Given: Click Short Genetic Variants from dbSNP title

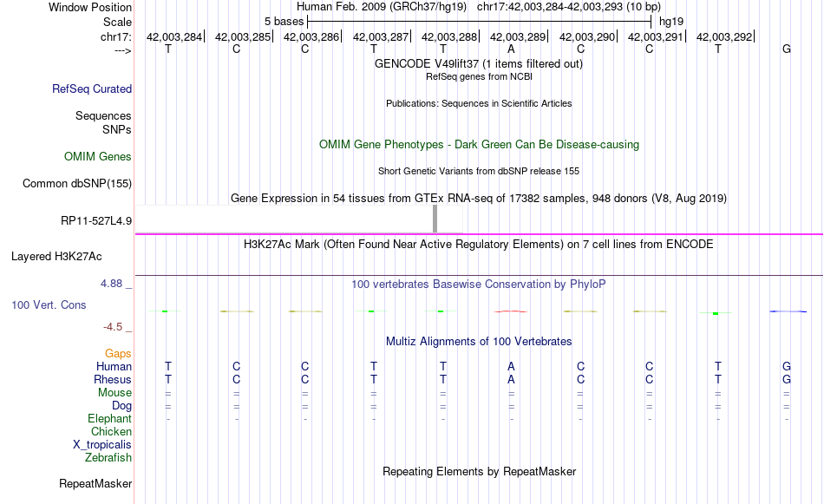Looking at the screenshot, I should pos(479,172).
